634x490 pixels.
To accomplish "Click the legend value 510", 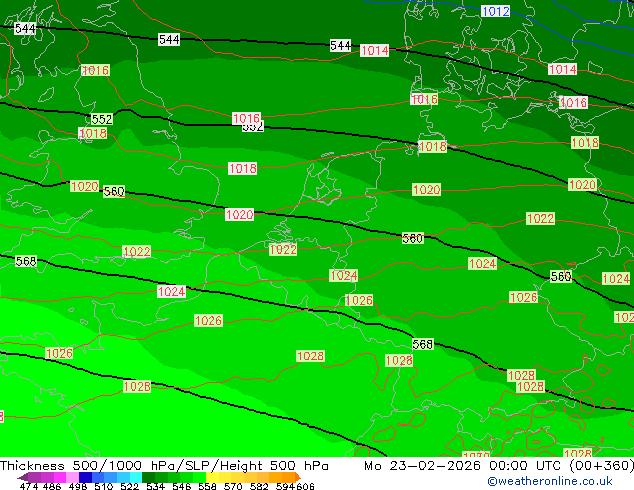I will pyautogui.click(x=104, y=486).
